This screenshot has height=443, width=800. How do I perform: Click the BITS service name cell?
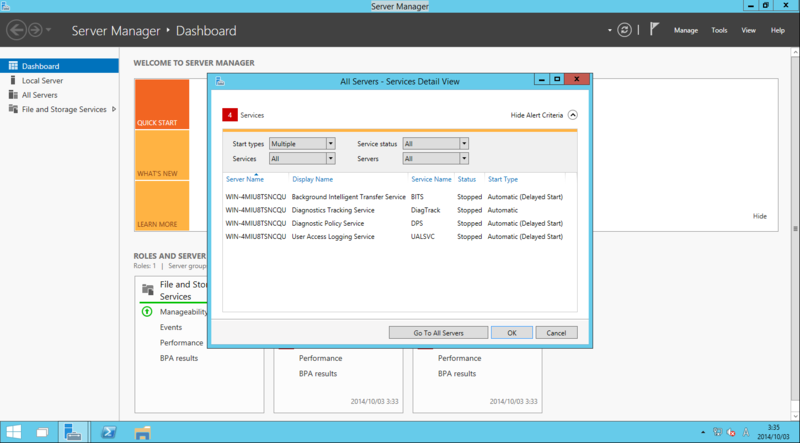click(x=417, y=196)
